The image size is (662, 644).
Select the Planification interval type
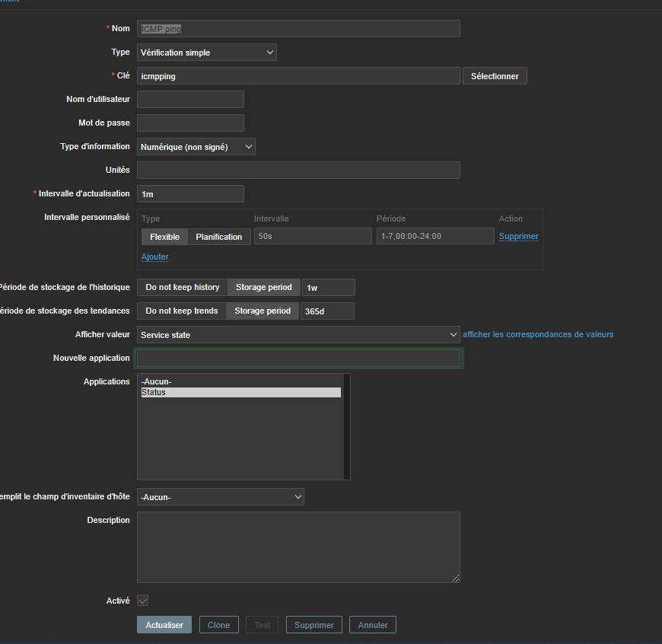pyautogui.click(x=218, y=237)
